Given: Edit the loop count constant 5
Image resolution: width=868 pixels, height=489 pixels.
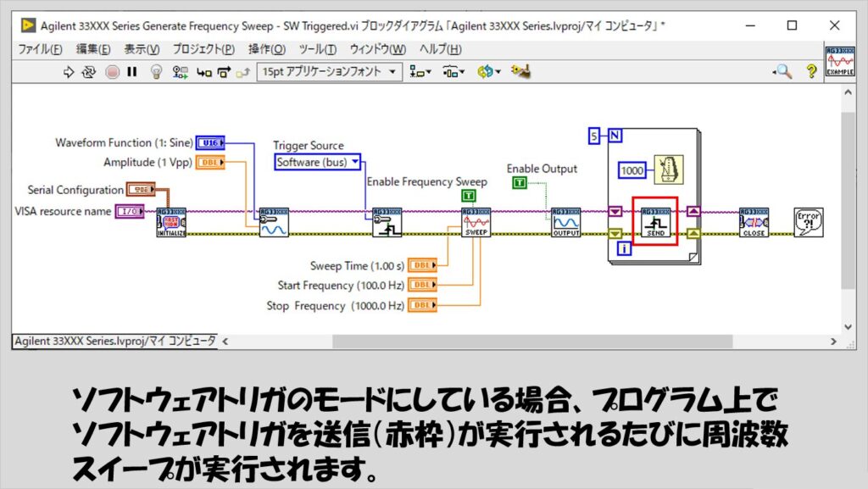Looking at the screenshot, I should pos(594,136).
